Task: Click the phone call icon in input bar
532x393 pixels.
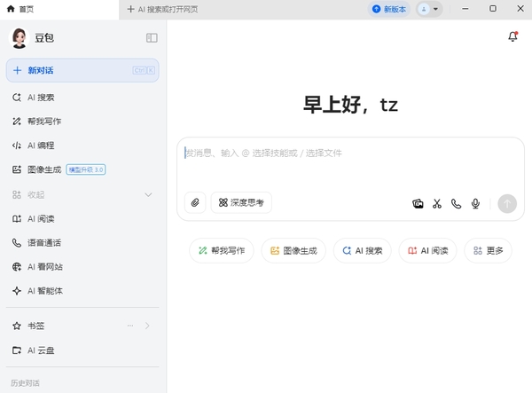Action: point(456,204)
